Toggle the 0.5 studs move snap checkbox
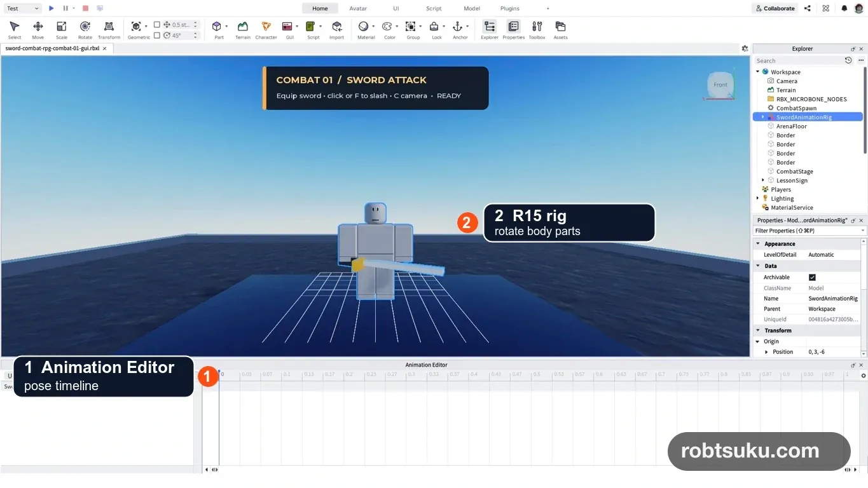The image size is (868, 488). 157,25
